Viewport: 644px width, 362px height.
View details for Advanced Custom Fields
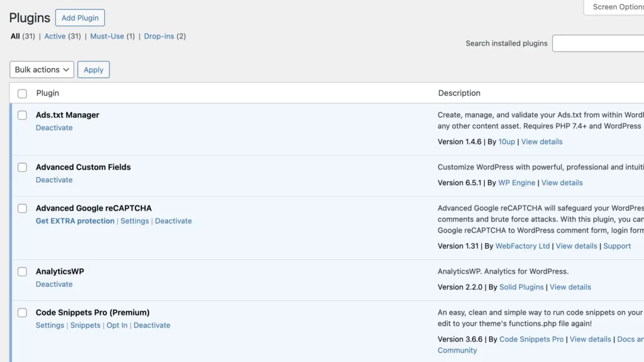562,183
